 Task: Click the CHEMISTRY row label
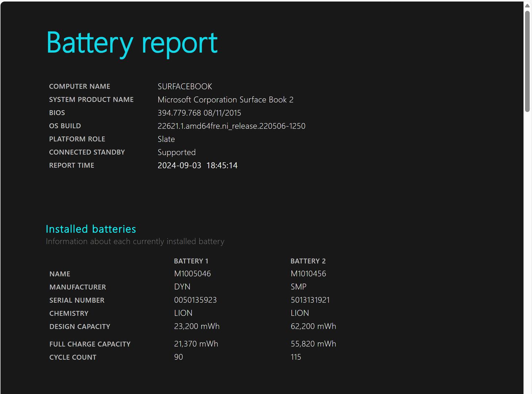pyautogui.click(x=69, y=313)
